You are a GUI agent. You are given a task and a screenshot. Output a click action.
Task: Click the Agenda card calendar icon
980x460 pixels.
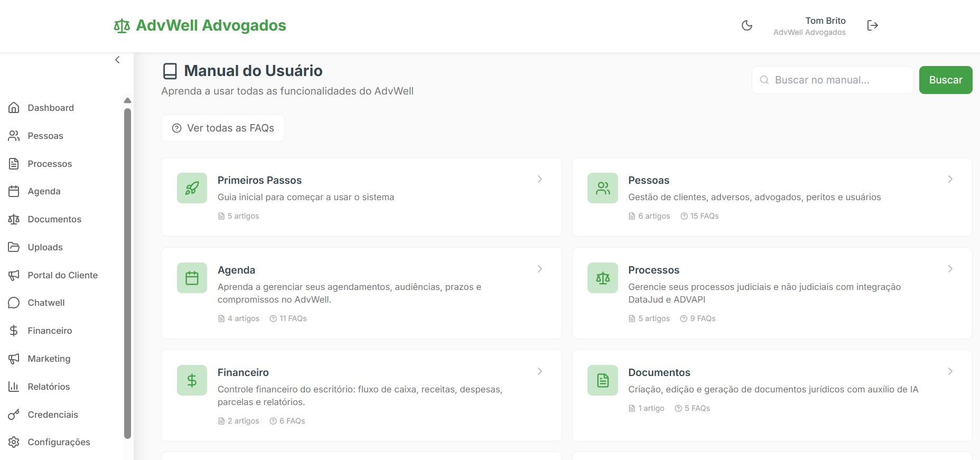pyautogui.click(x=192, y=278)
